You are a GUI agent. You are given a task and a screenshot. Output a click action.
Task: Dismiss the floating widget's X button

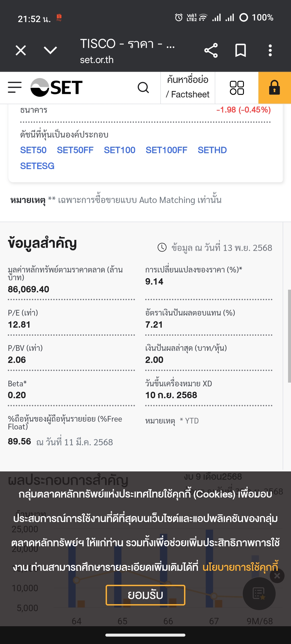tap(277, 576)
